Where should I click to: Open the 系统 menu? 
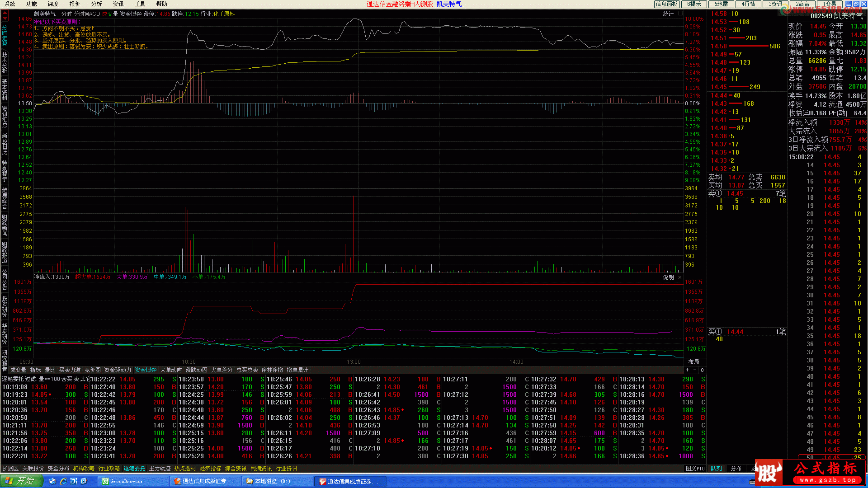[10, 4]
